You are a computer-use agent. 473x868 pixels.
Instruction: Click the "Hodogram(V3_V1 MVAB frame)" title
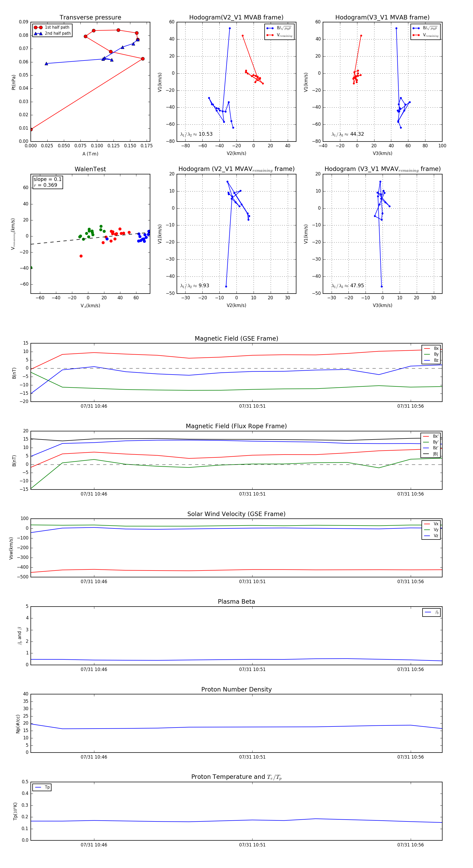382,18
